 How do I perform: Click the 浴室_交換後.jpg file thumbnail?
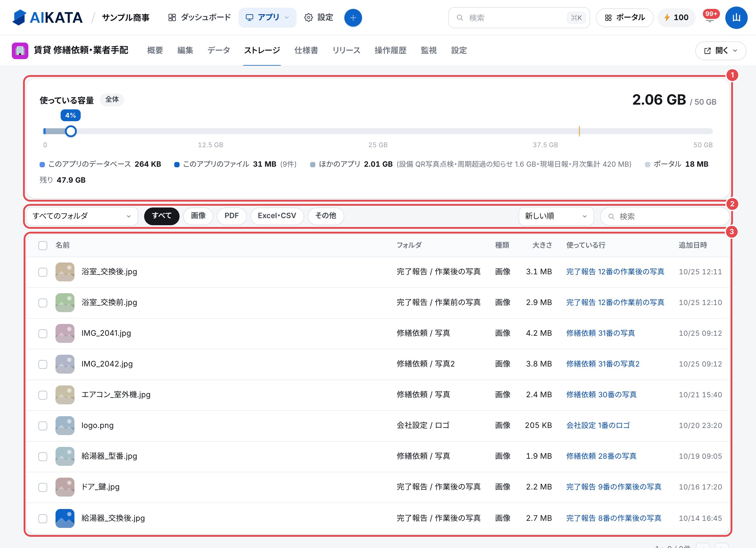pyautogui.click(x=65, y=272)
